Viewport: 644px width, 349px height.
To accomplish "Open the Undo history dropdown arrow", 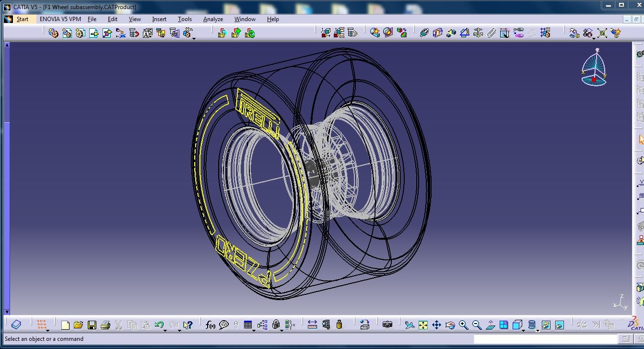I will point(165,330).
